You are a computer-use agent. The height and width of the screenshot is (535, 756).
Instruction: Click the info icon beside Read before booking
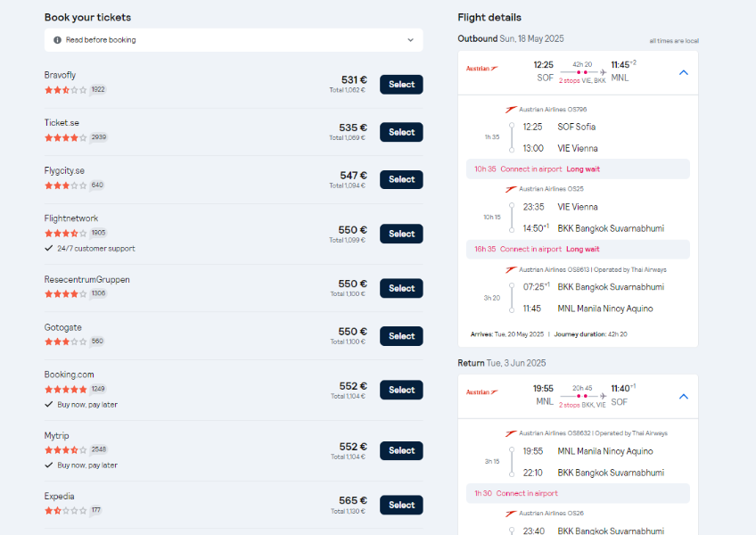pos(57,40)
